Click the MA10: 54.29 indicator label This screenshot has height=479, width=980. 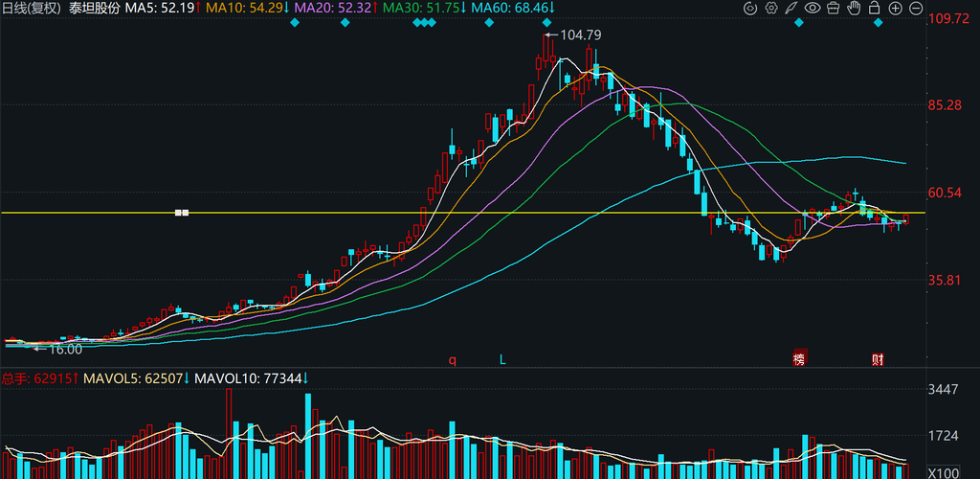coord(246,8)
